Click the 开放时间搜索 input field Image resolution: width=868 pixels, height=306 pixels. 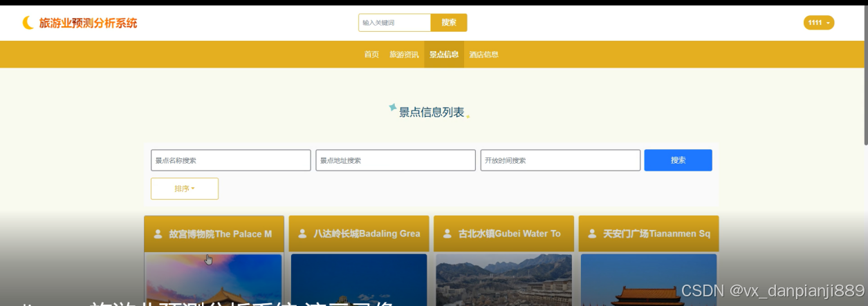point(560,160)
